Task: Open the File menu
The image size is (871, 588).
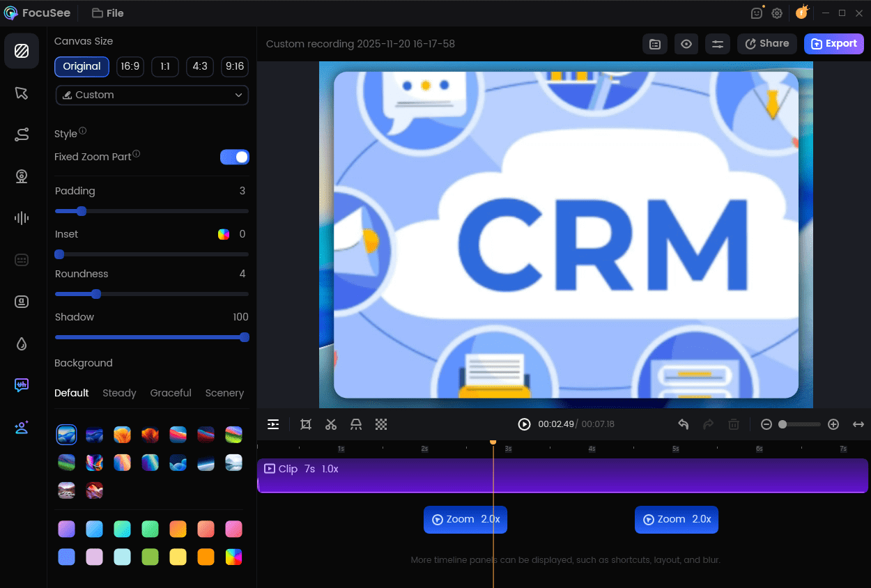Action: (108, 13)
